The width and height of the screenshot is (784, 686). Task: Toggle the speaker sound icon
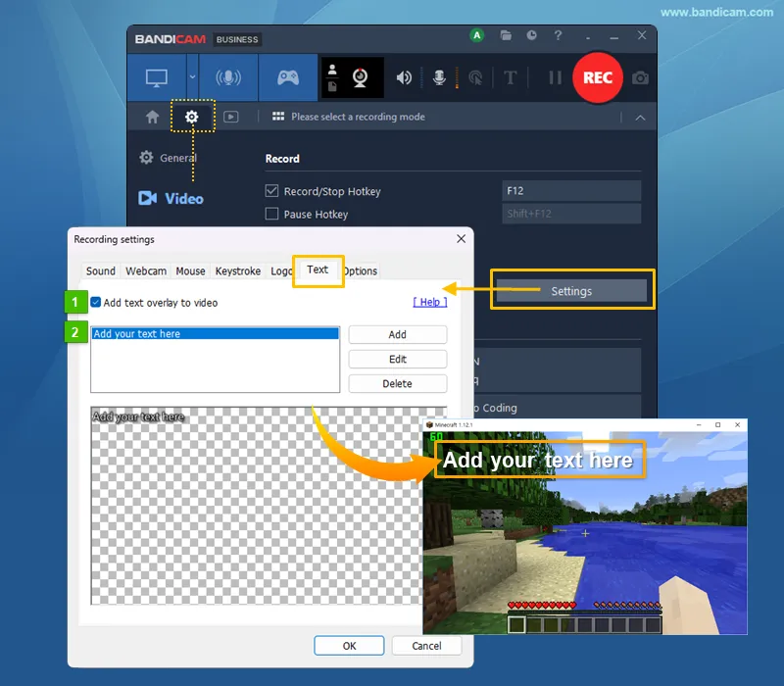[404, 77]
